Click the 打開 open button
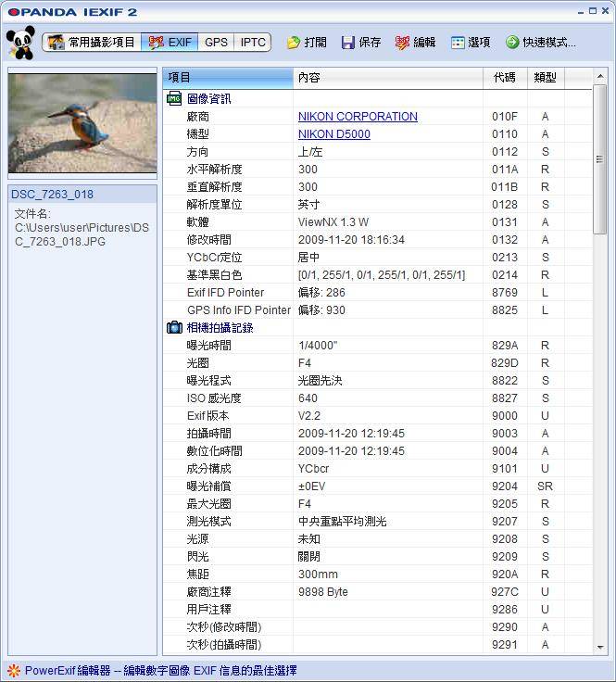Screen dimensions: 616x682 coord(307,43)
